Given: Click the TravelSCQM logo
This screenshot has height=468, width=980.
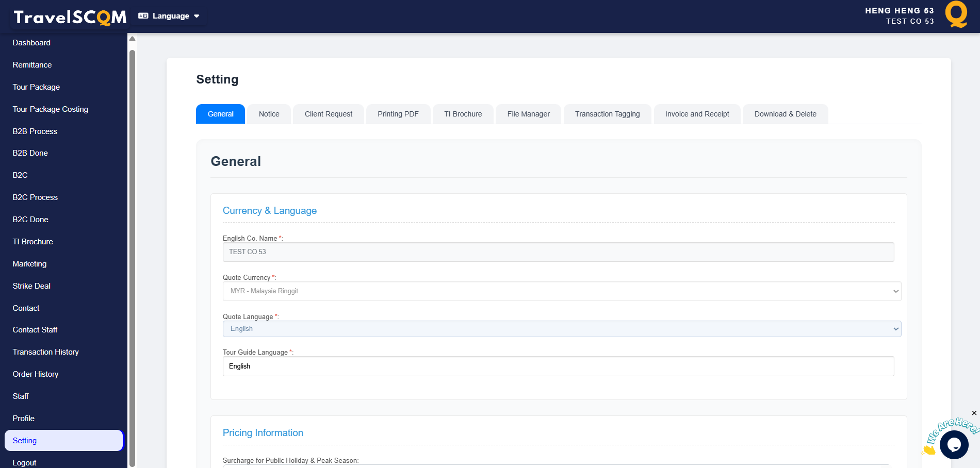Looking at the screenshot, I should tap(70, 17).
